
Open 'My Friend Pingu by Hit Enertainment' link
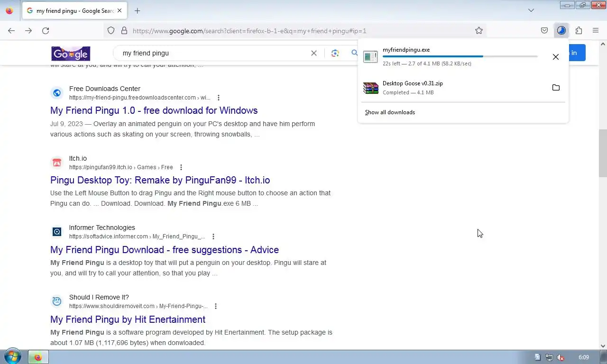[128, 319]
